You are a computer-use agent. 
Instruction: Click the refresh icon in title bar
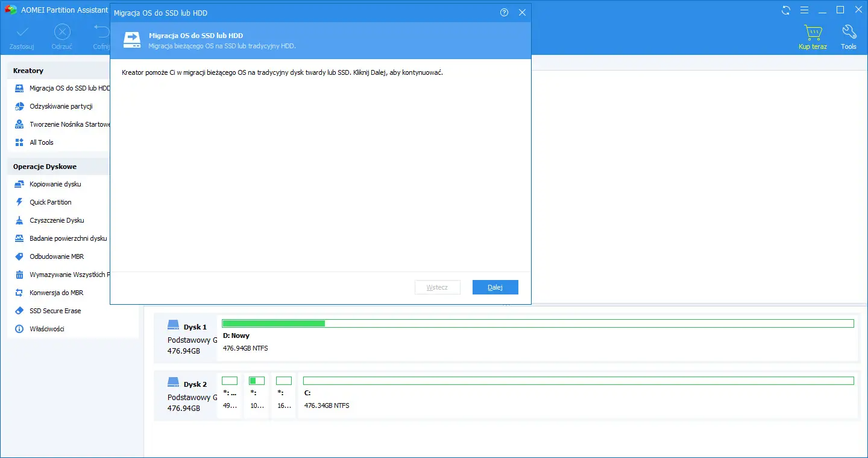tap(785, 10)
